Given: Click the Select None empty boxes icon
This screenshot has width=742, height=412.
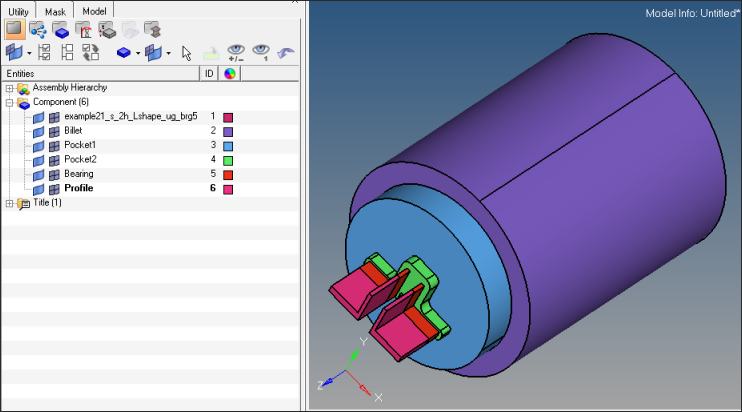Looking at the screenshot, I should click(67, 52).
